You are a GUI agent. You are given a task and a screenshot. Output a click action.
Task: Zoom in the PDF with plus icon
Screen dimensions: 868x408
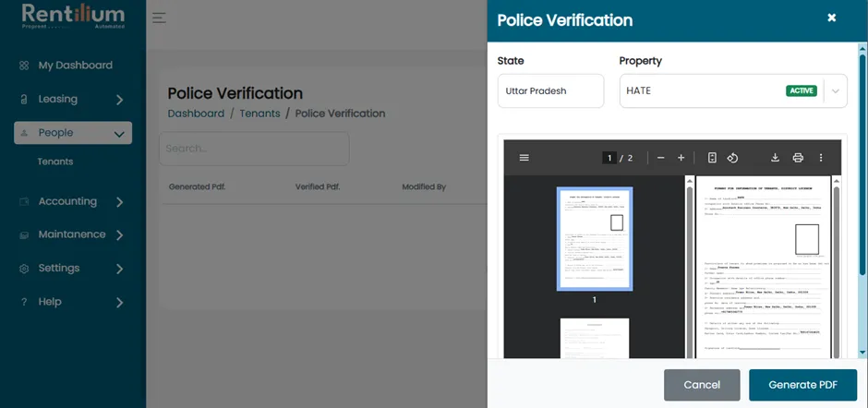coord(681,159)
